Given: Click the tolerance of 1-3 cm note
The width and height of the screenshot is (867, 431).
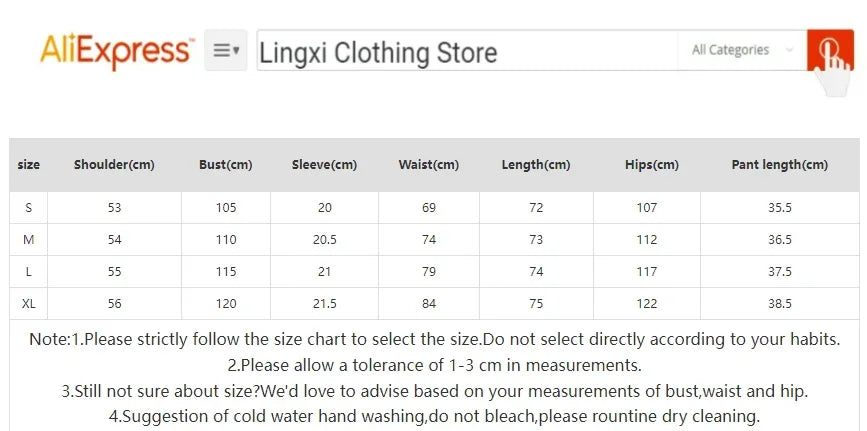Looking at the screenshot, I should click(434, 365).
